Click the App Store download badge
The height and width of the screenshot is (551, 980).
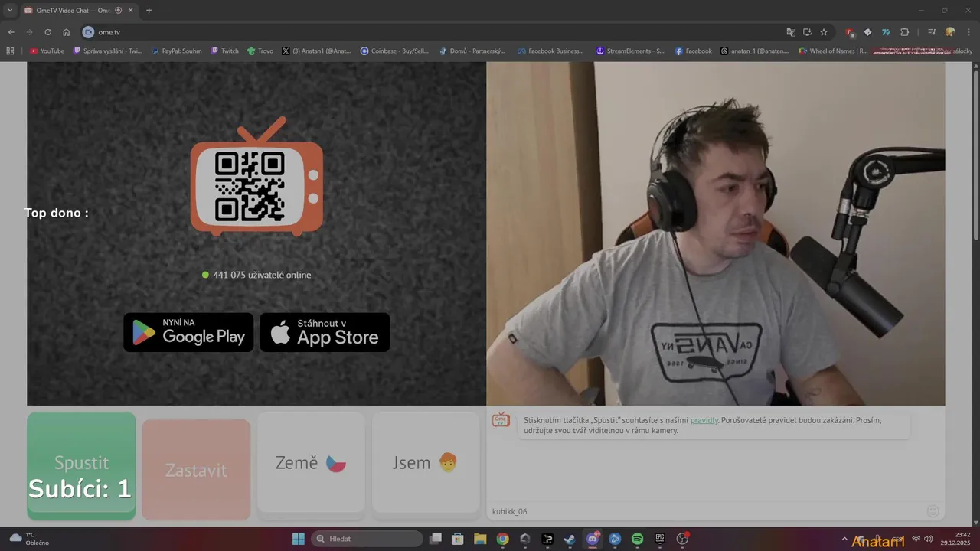click(325, 332)
